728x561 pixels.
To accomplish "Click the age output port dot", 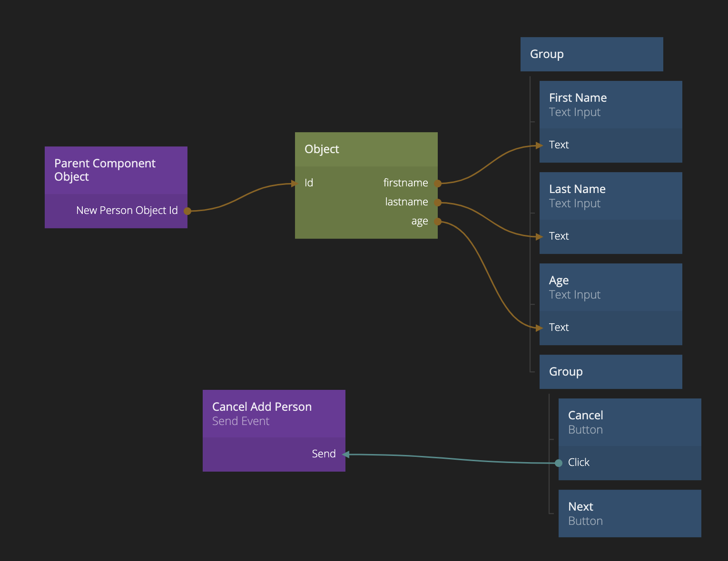I will pyautogui.click(x=438, y=222).
